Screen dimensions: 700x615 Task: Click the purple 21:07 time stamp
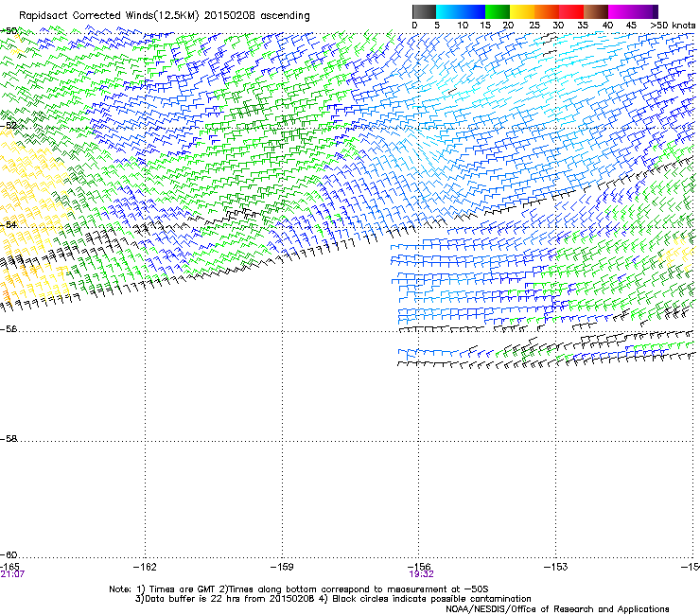click(12, 574)
